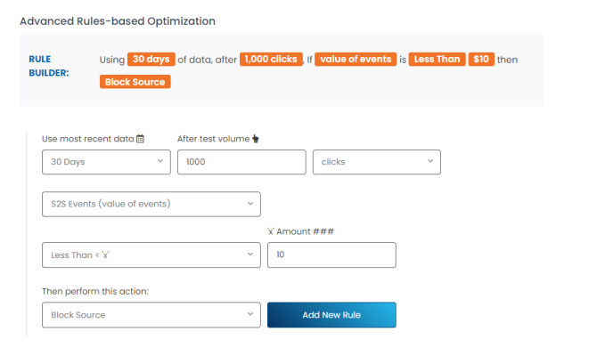Select the 1,000 clicks orange rule tag
This screenshot has height=364, width=589.
[271, 60]
